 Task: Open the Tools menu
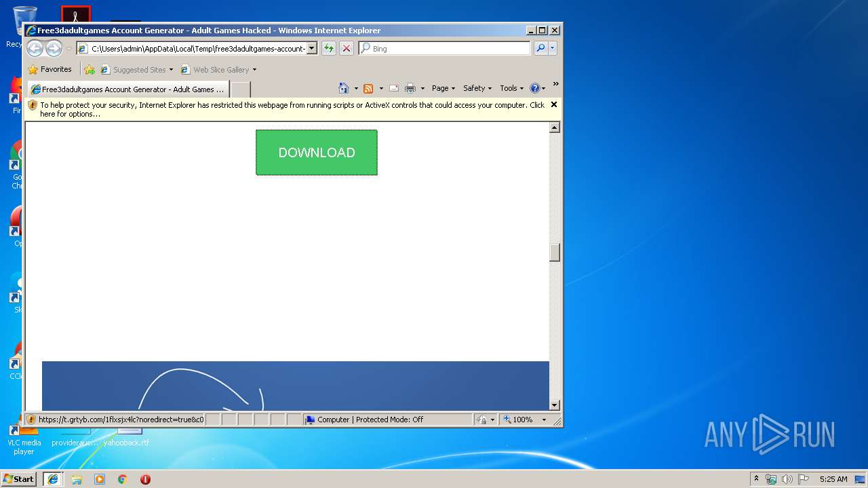tap(511, 88)
